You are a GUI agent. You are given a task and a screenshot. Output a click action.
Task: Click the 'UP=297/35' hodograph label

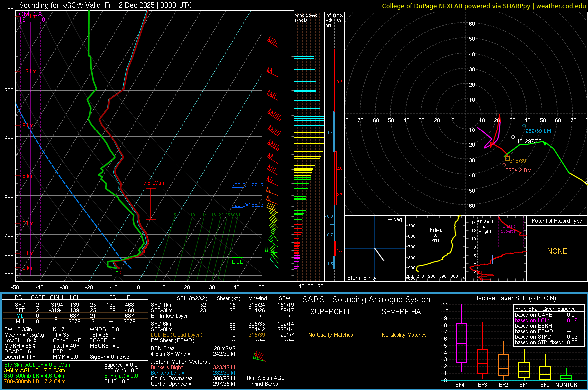pyautogui.click(x=528, y=141)
